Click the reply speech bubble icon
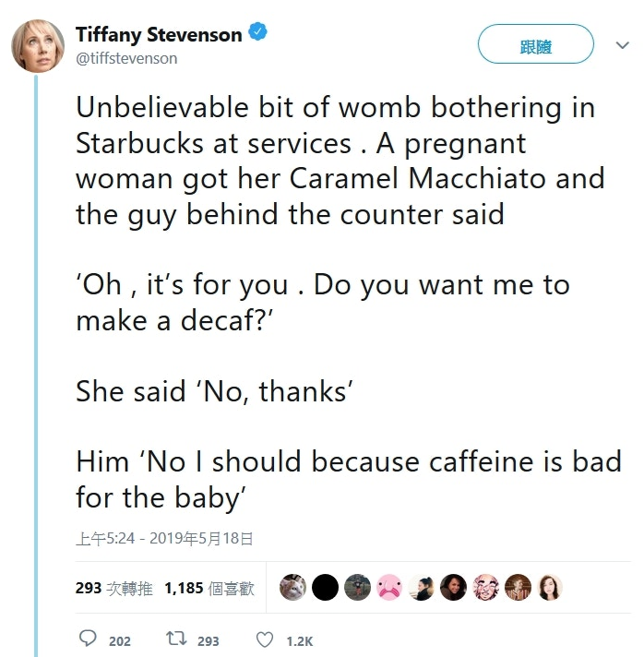 tap(89, 639)
